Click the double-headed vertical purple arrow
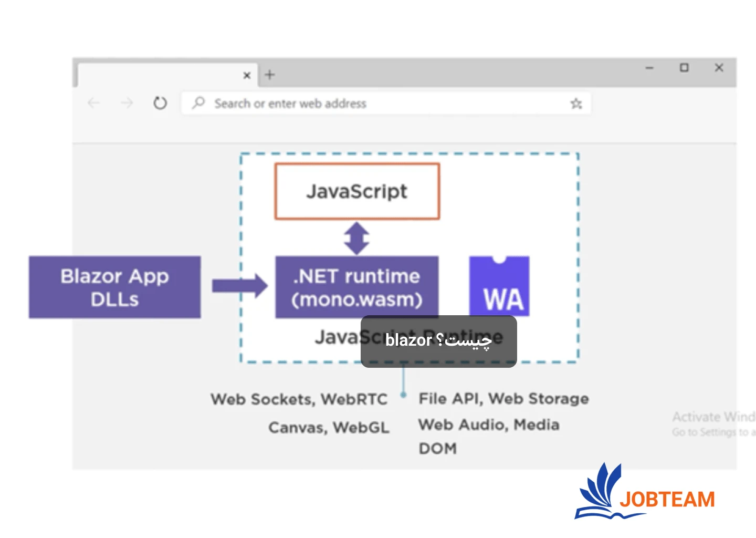This screenshot has width=756, height=538. coord(357,238)
